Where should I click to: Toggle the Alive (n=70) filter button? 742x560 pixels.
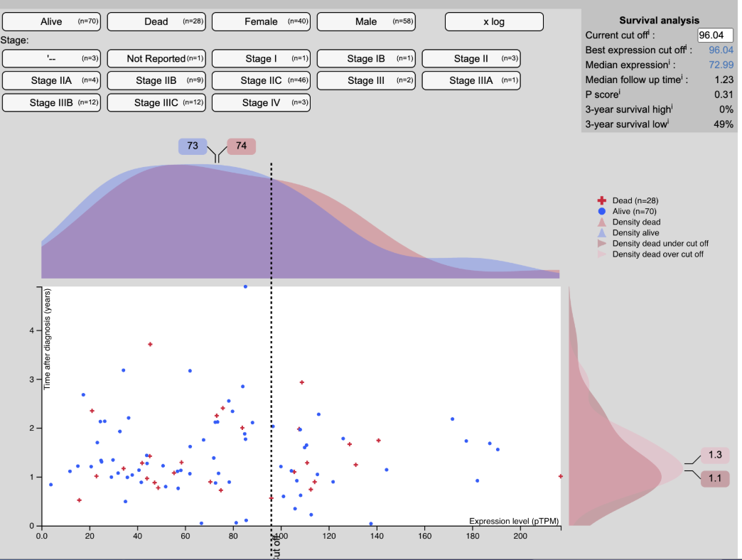51,22
